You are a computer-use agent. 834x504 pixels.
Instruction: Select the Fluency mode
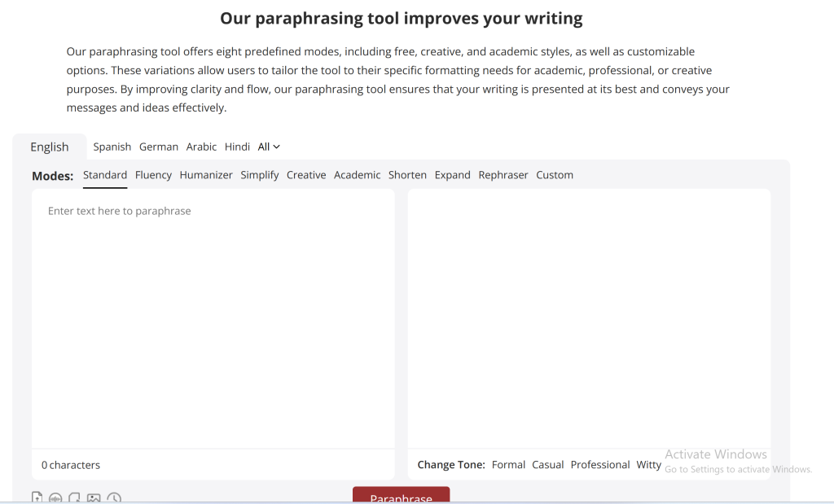tap(153, 174)
